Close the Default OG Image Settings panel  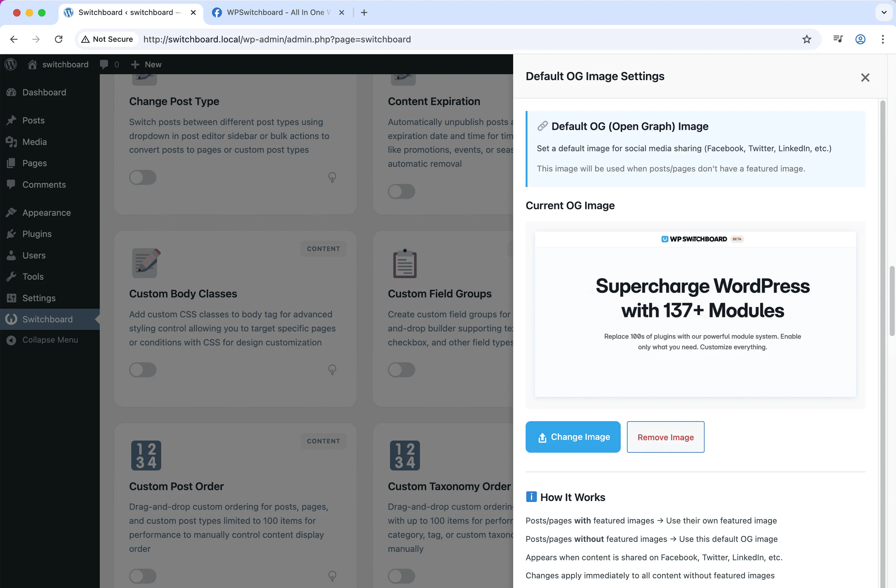pyautogui.click(x=865, y=78)
